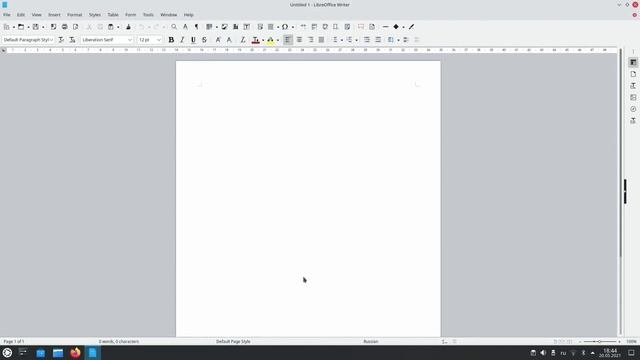Click word count in status bar

[119, 341]
